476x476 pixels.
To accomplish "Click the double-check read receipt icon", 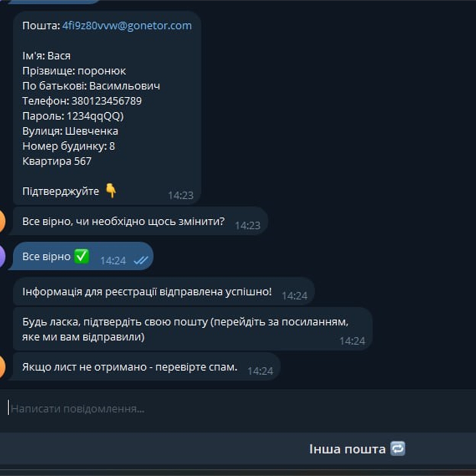I will tap(141, 261).
